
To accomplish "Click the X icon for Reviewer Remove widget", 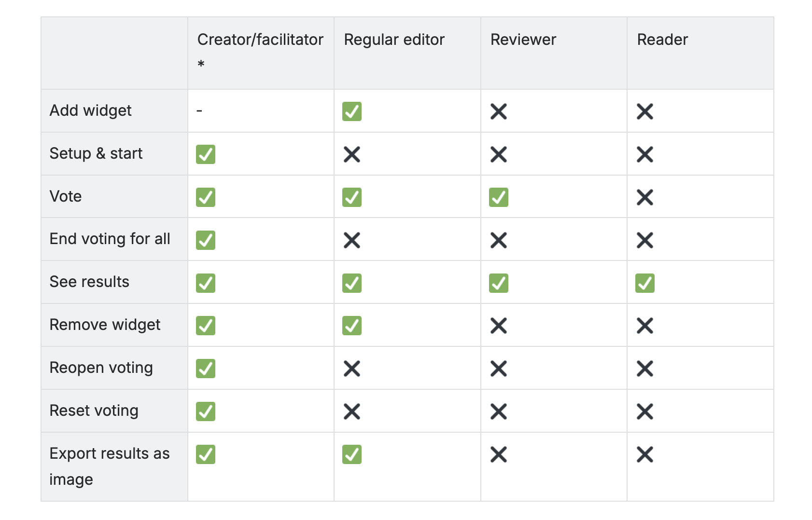I will (x=499, y=326).
